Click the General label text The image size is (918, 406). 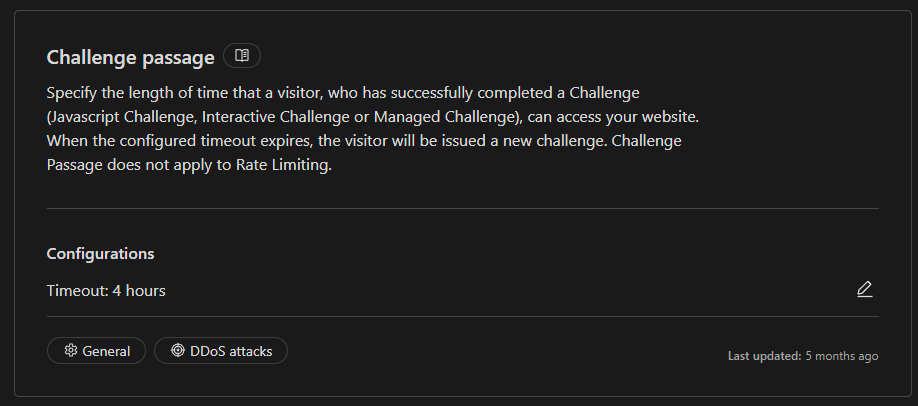point(106,351)
